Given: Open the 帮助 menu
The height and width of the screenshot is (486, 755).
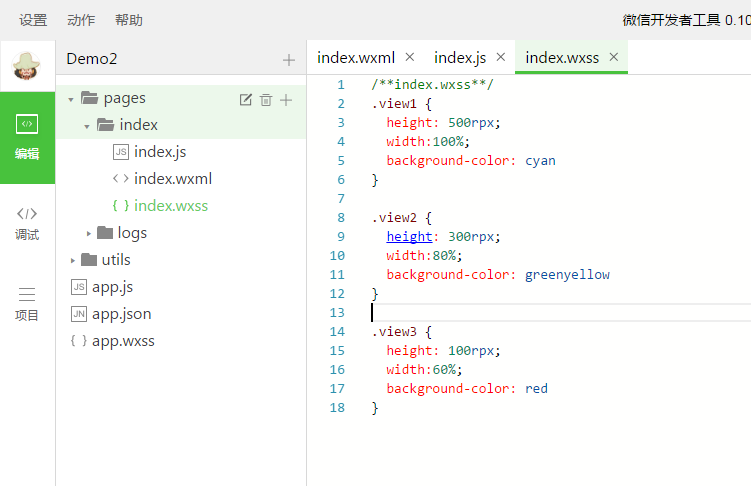Looking at the screenshot, I should (x=129, y=20).
